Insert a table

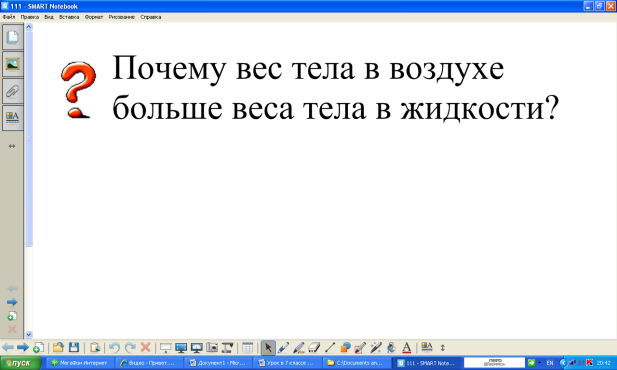coord(248,348)
